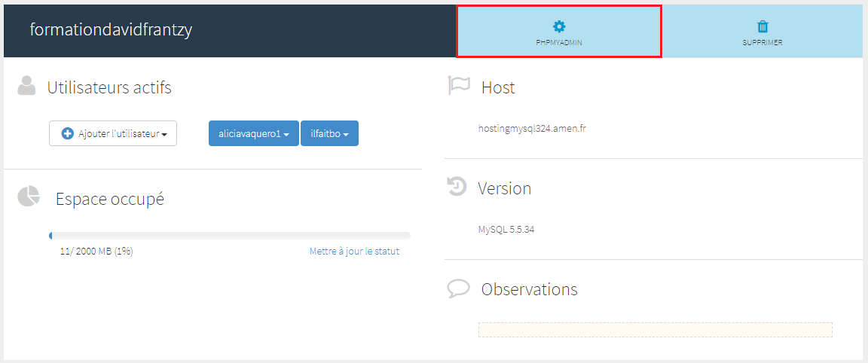
Task: Expand the aliciavaquero1 user dropdown
Action: pos(253,133)
